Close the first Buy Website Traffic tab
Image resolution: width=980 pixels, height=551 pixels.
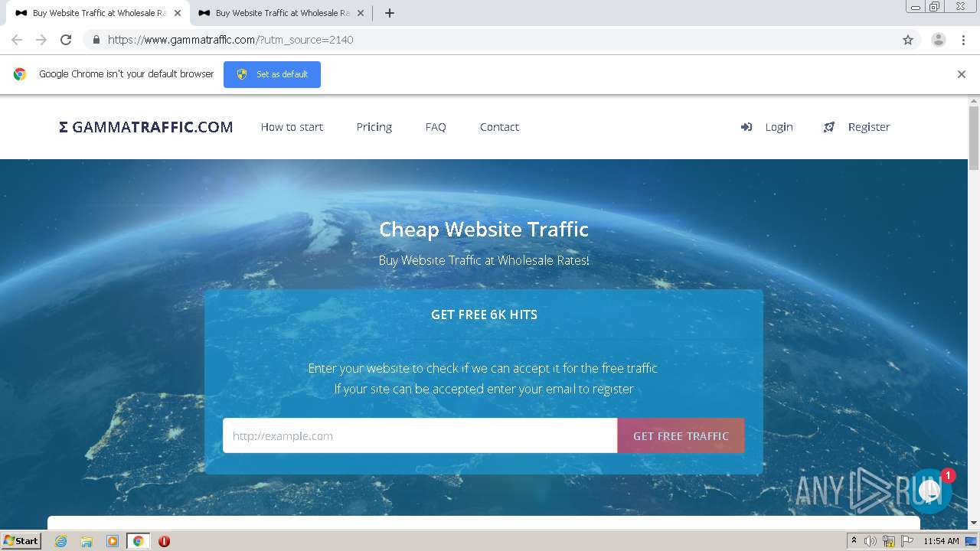pos(178,13)
